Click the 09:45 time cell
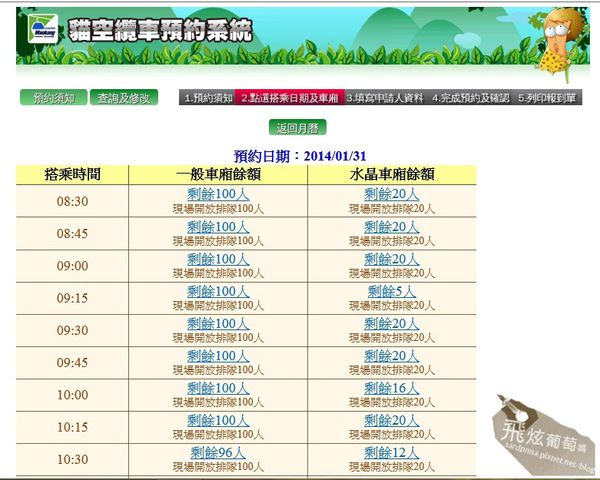600x480 pixels. pyautogui.click(x=72, y=362)
